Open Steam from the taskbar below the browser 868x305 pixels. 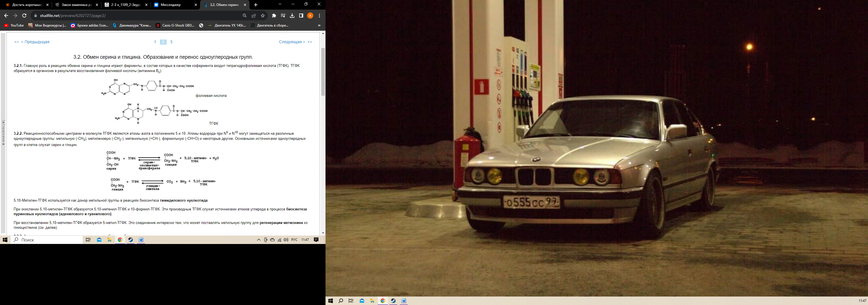[x=131, y=240]
